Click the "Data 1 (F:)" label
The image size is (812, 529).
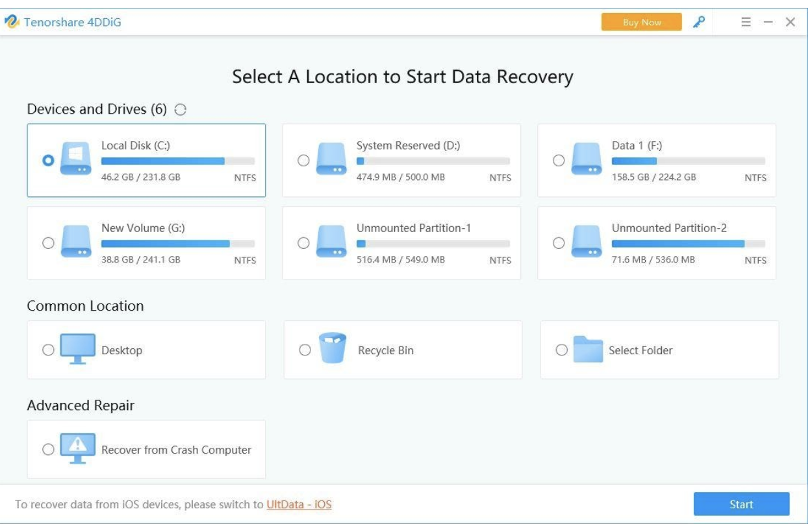coord(637,146)
